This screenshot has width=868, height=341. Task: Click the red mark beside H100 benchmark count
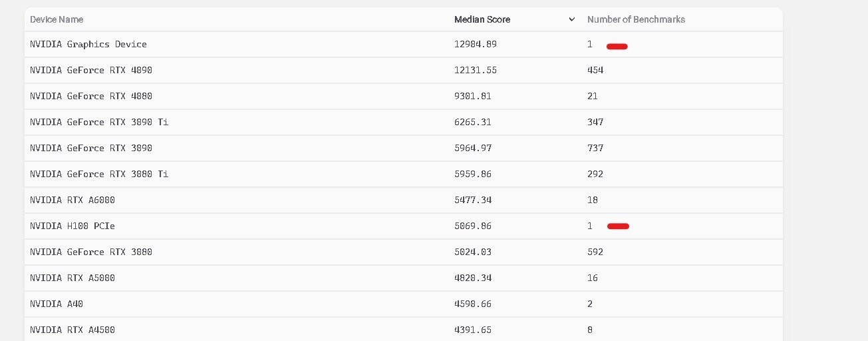(618, 226)
